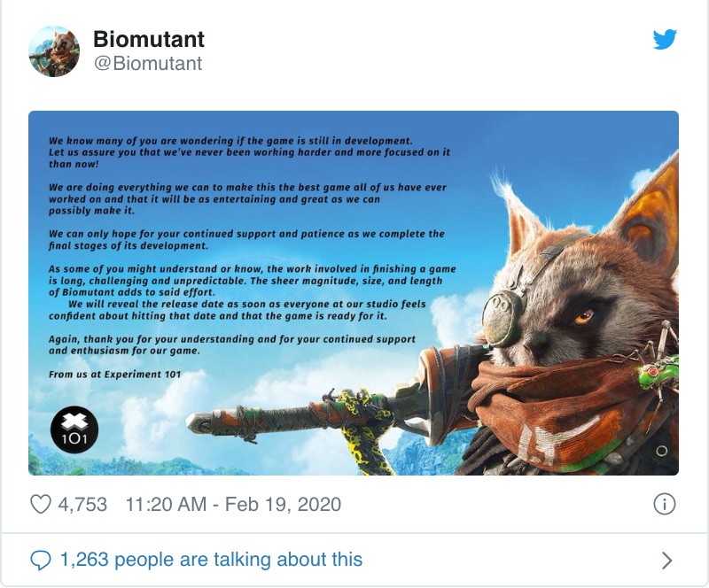Click the "From us at Experiment 101" line
Screen dimensions: 709x588
(x=115, y=375)
